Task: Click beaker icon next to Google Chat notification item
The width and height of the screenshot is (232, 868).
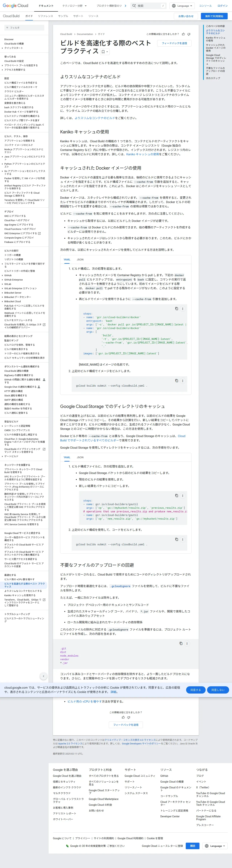Action: tap(39, 387)
